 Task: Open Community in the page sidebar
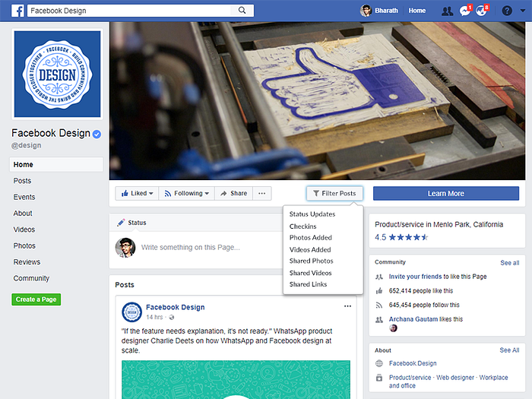(31, 279)
